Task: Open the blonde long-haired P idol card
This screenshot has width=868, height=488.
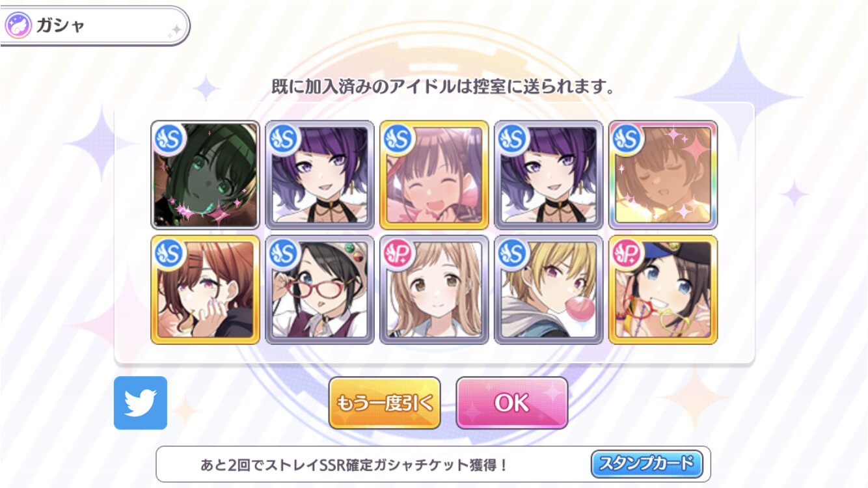Action: pyautogui.click(x=434, y=290)
